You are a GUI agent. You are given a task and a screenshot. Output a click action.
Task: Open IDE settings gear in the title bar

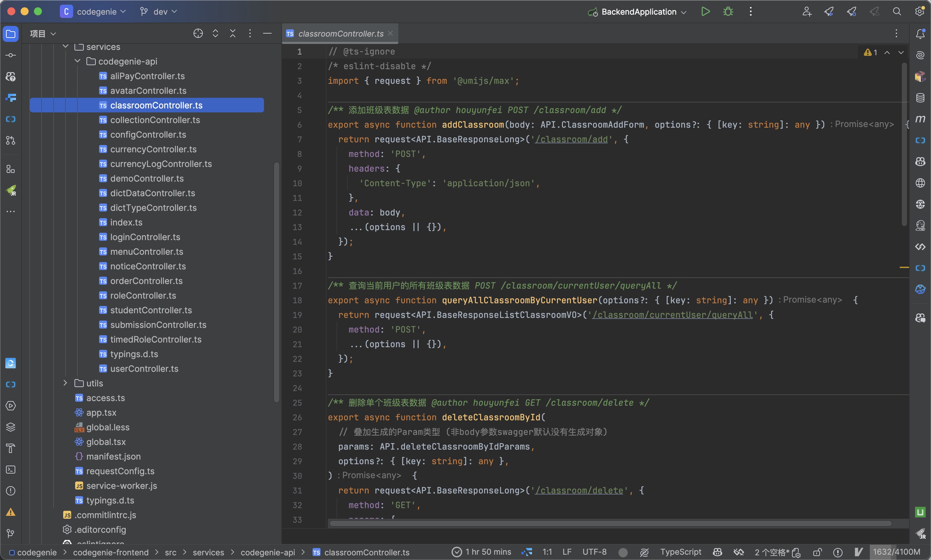919,11
